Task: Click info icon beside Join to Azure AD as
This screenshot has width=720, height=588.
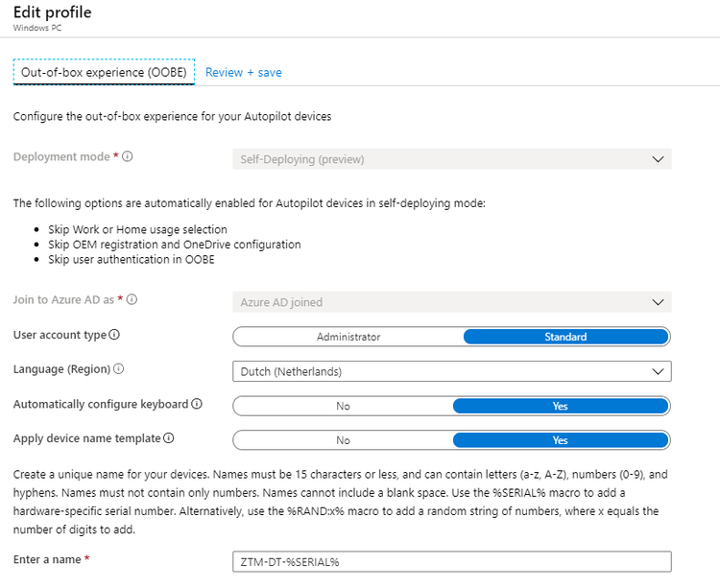Action: tap(132, 300)
